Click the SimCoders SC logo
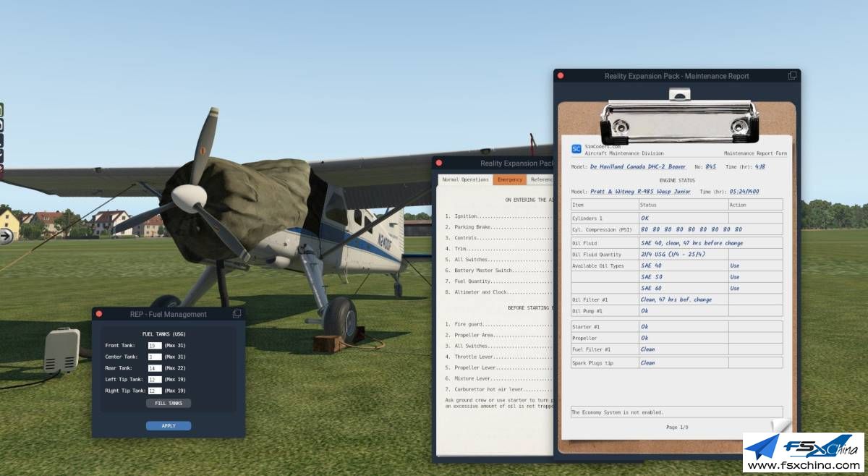The height and width of the screenshot is (476, 868). [x=576, y=149]
